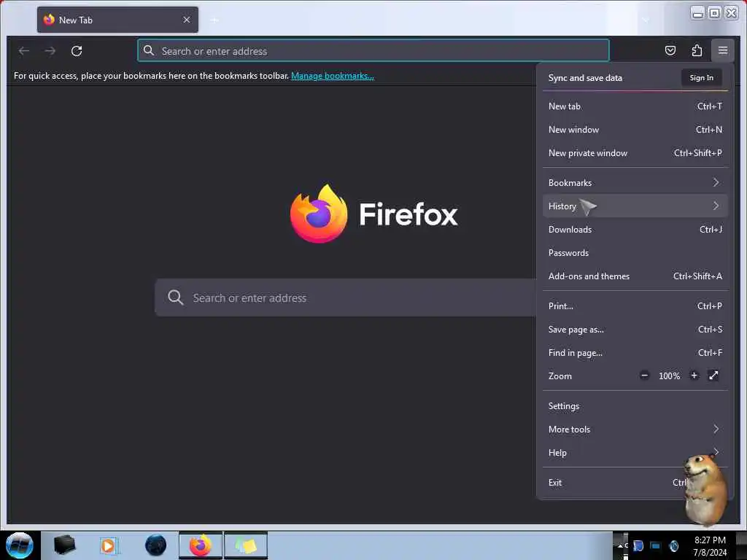
Task: Reset zoom by clicking 100%
Action: click(670, 376)
